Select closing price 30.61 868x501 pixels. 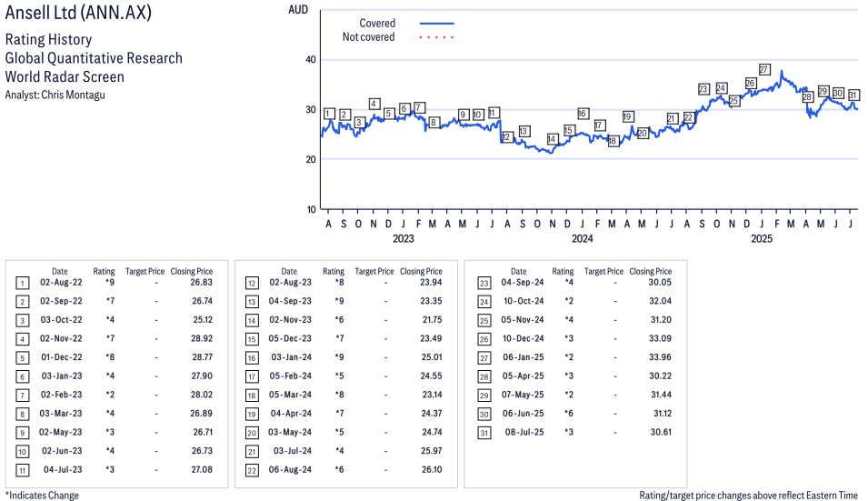pyautogui.click(x=661, y=432)
